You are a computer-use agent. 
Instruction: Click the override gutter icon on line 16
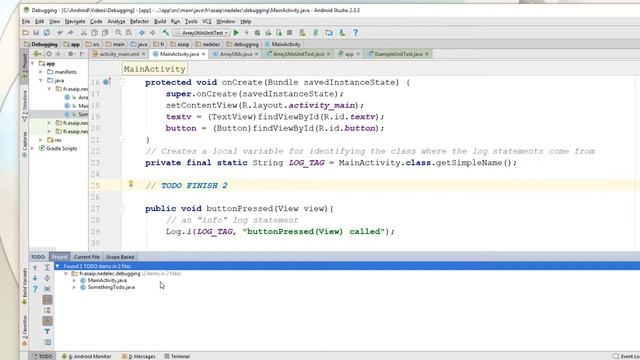(107, 82)
